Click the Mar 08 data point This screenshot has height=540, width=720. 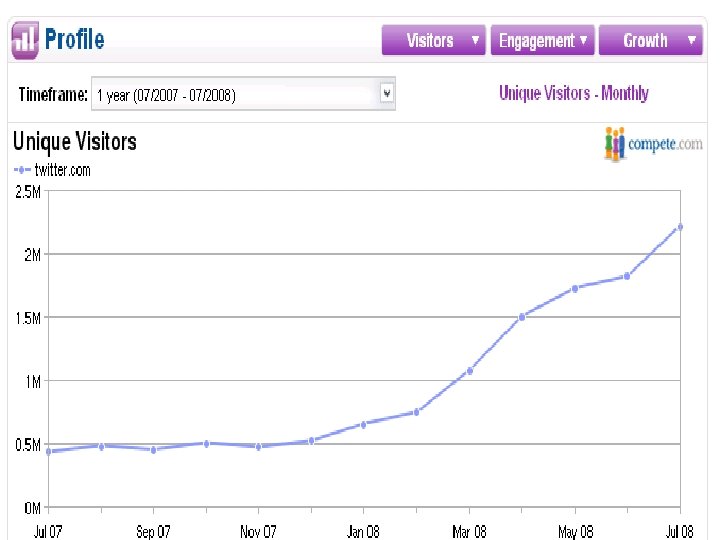click(470, 371)
